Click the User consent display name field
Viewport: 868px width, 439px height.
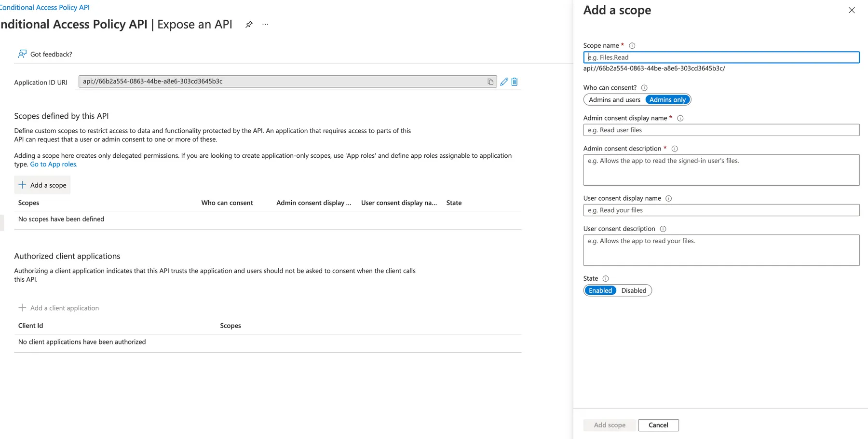pos(721,210)
